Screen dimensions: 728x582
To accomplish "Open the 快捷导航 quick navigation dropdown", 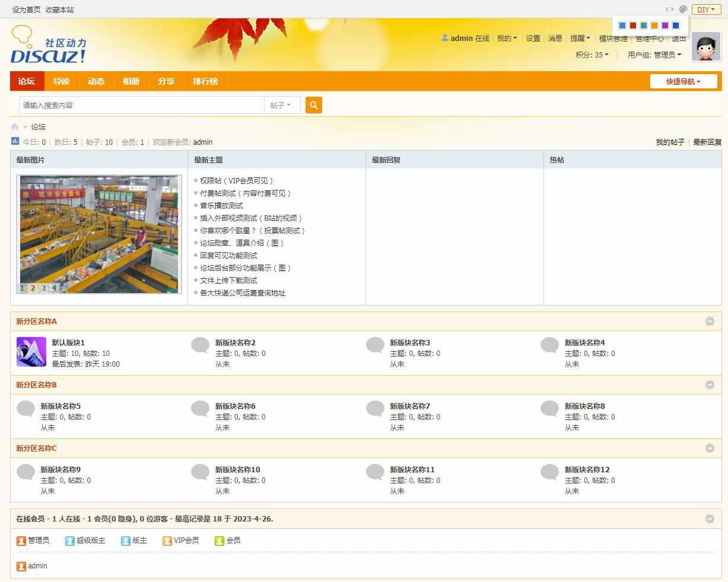I will [x=684, y=81].
